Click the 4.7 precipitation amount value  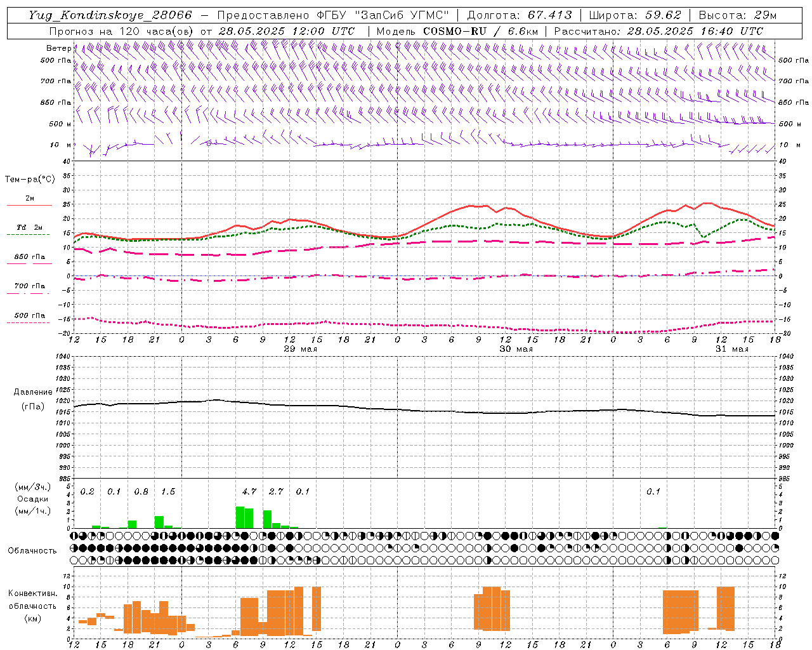[x=249, y=491]
